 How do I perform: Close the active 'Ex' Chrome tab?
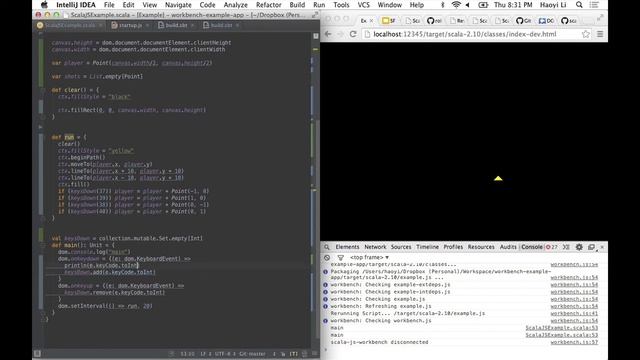371,21
